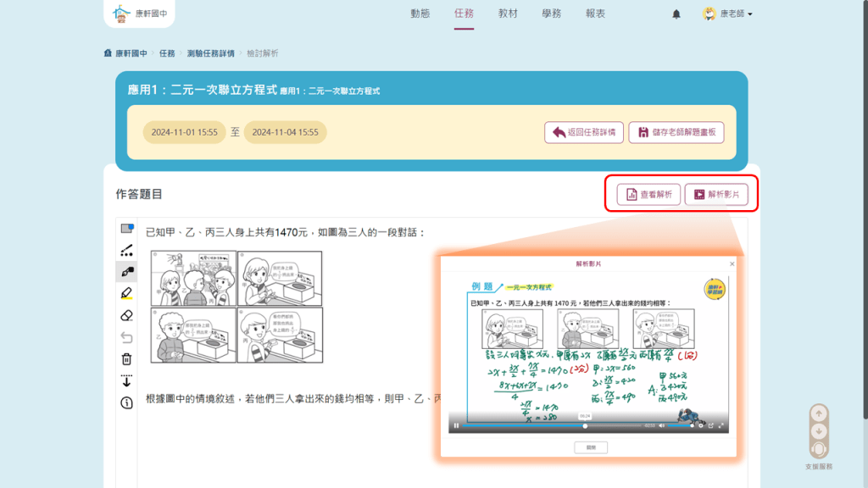Click the down-arrow extend canvas icon
868x488 pixels.
point(127,381)
